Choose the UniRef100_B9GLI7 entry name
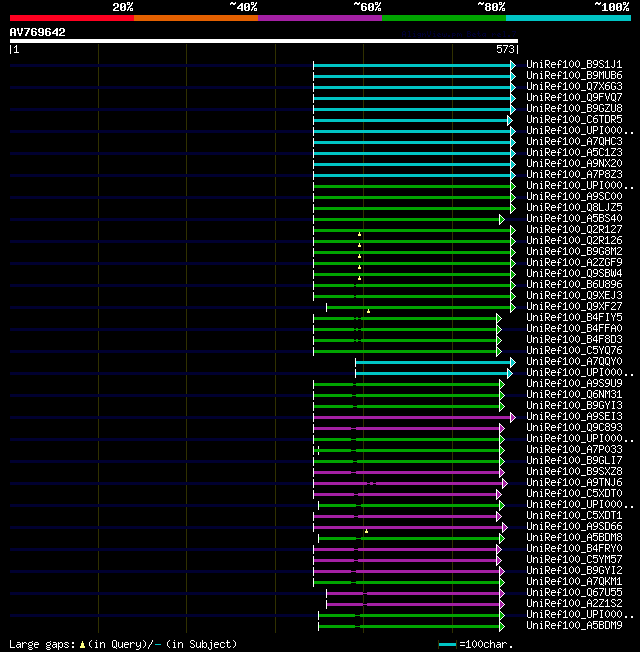 click(x=574, y=460)
